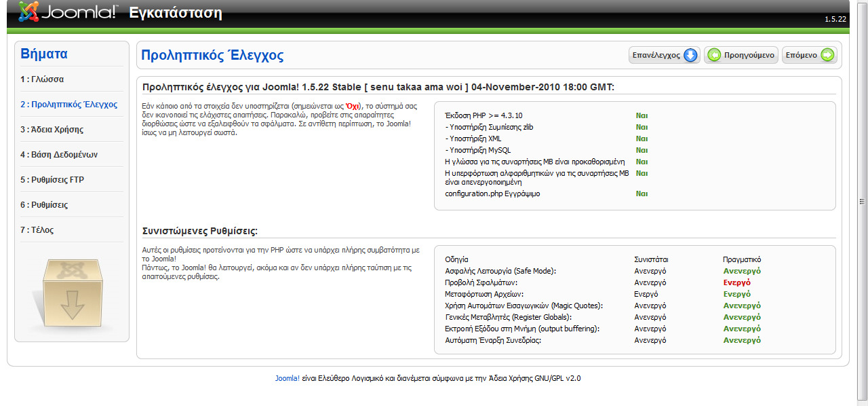Click the Αυτόματη Έναρξη Συνεδρίας label
Viewport: 868px width, 406px height.
click(x=493, y=340)
